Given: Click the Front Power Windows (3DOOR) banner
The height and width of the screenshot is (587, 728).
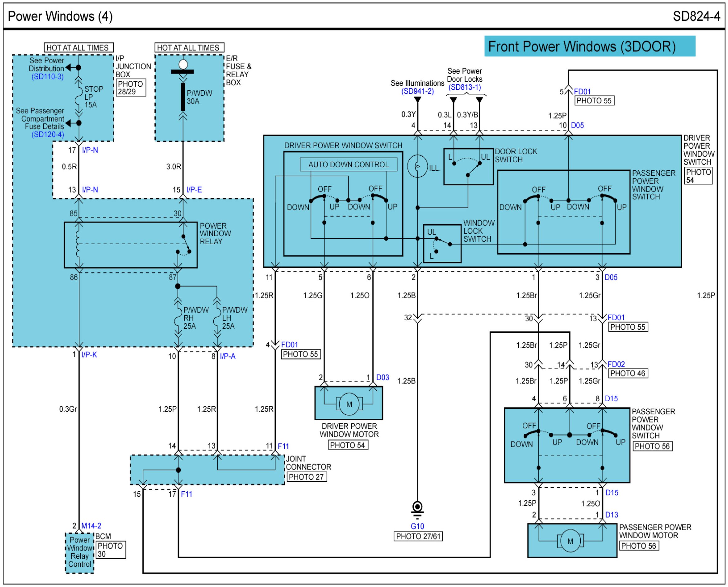Looking at the screenshot, I should click(x=589, y=46).
